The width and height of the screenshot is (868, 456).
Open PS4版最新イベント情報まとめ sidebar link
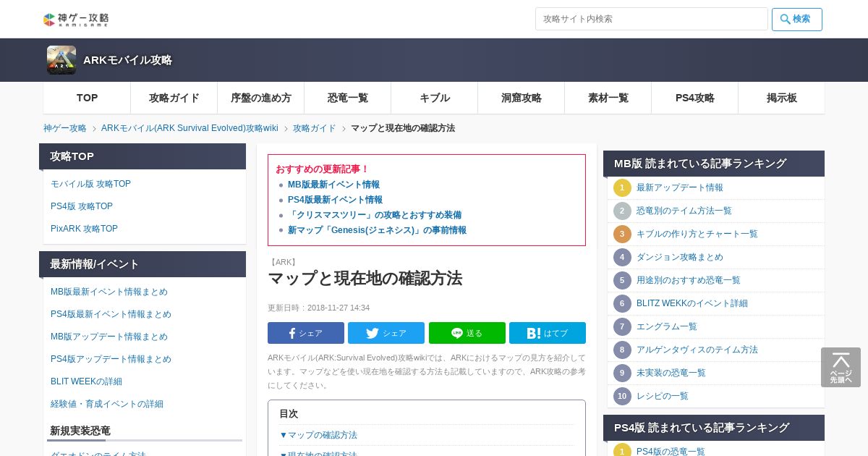(111, 314)
